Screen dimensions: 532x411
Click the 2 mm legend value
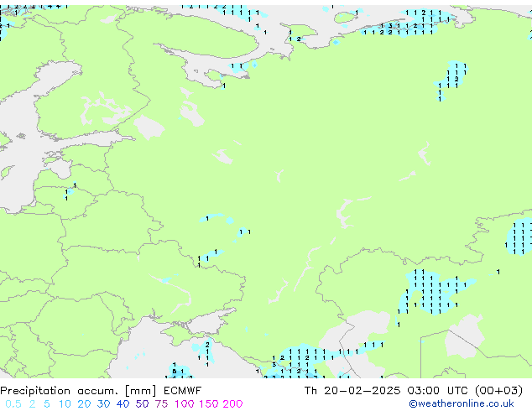pyautogui.click(x=32, y=404)
